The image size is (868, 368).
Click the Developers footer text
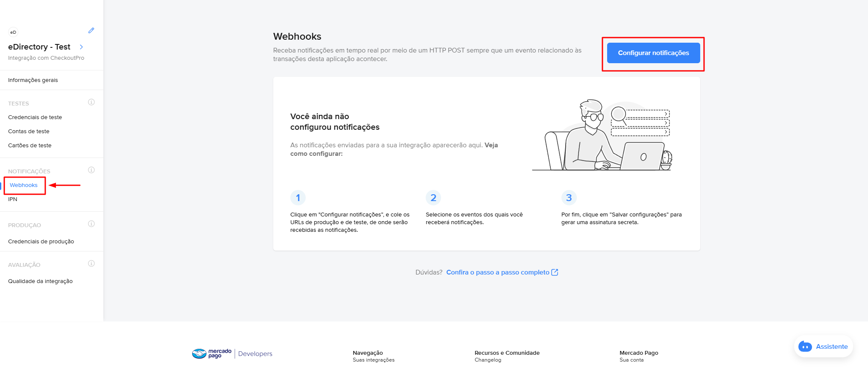point(255,354)
